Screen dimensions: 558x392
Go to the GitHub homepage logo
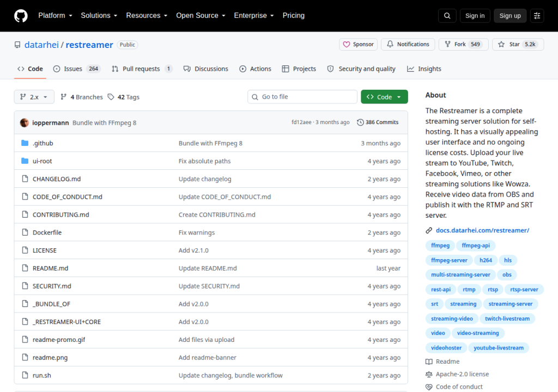pos(21,16)
